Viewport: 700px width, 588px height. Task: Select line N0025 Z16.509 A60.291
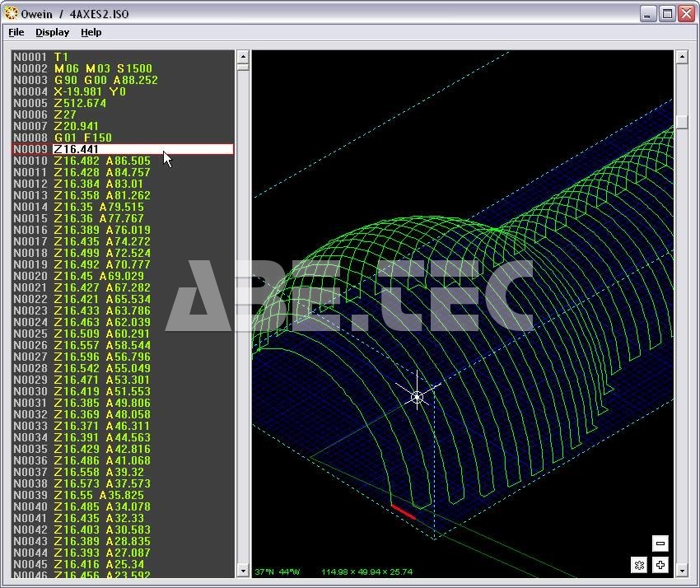tap(123, 334)
